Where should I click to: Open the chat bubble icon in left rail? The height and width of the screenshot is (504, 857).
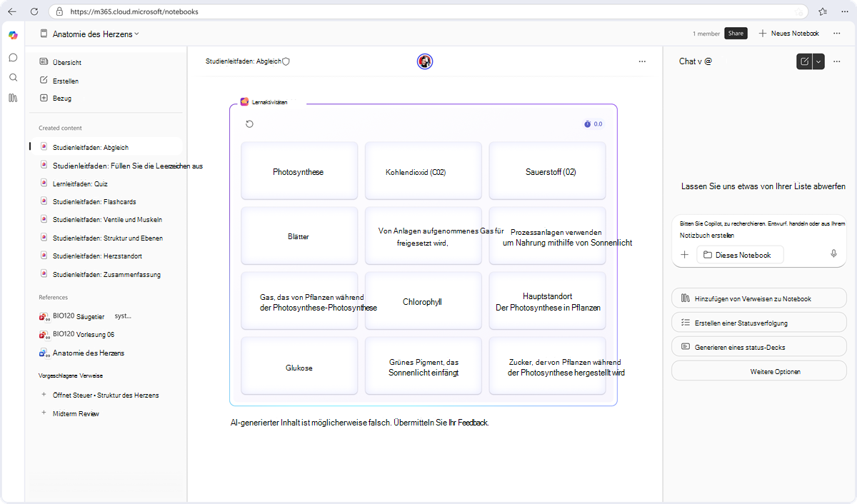13,57
